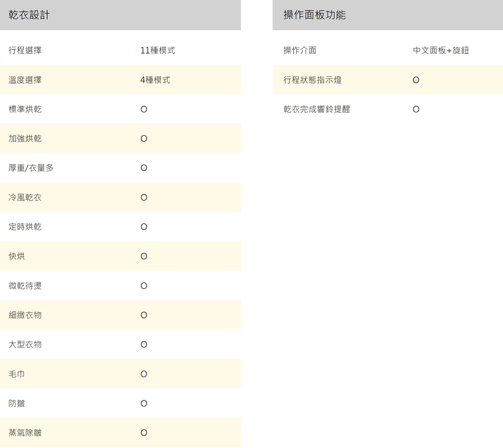Image resolution: width=503 pixels, height=448 pixels.
Task: Click the O mark for 標準烘乾
Action: click(x=144, y=109)
